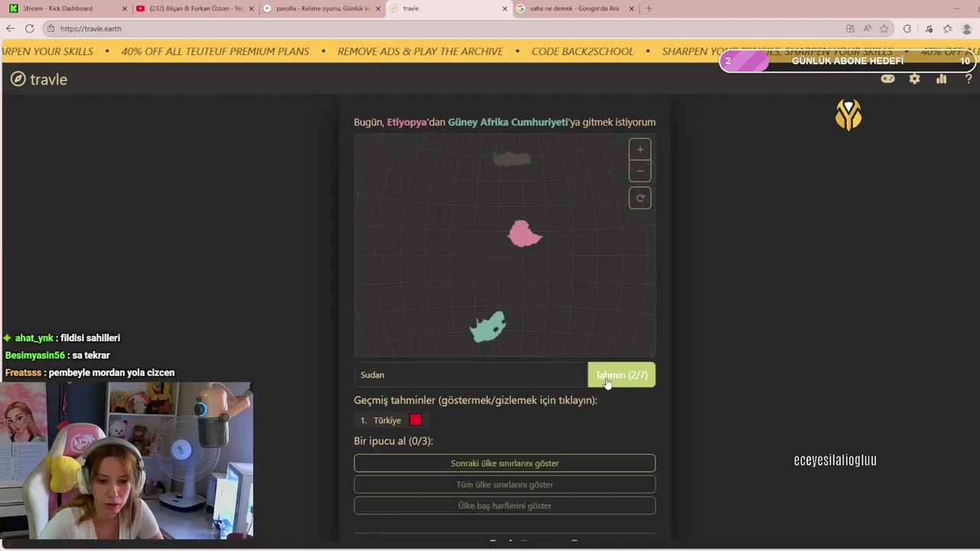Submit guess with Tahmin (2/7) button

coord(622,375)
